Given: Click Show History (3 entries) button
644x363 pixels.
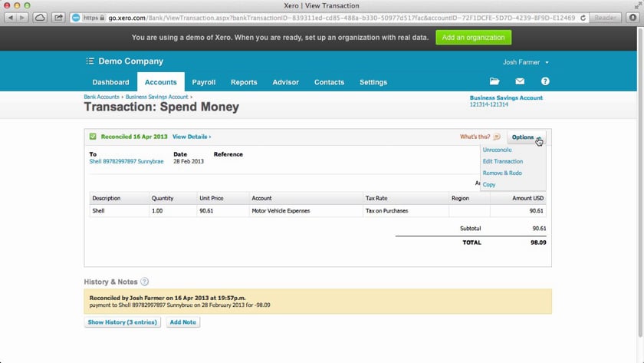Looking at the screenshot, I should 123,322.
